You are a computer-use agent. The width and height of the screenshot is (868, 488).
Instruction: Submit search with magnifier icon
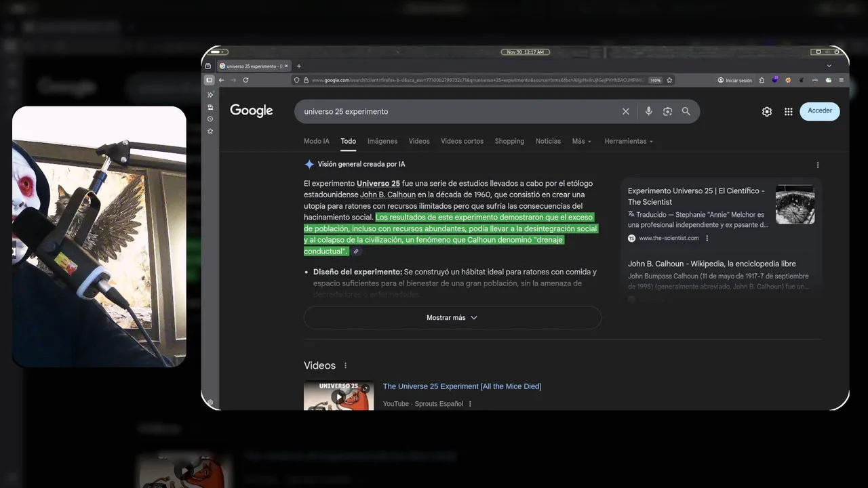(686, 111)
